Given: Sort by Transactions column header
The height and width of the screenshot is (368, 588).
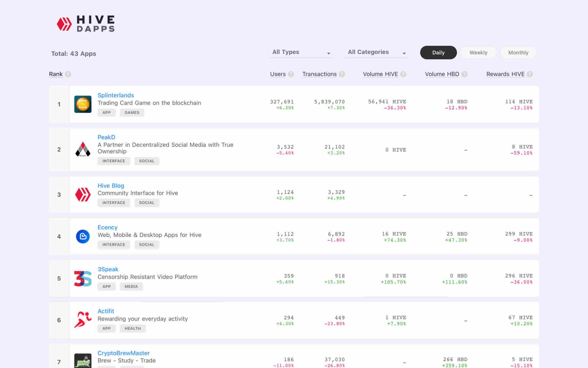Looking at the screenshot, I should click(319, 74).
